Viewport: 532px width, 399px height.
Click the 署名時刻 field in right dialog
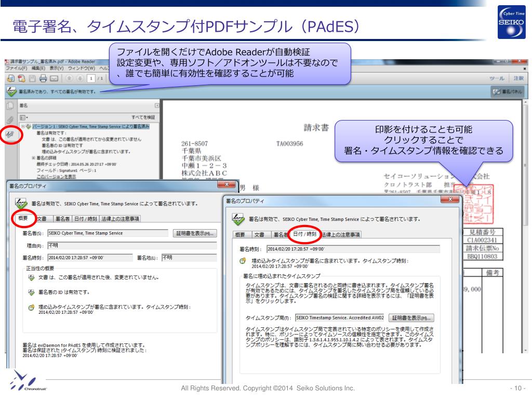pyautogui.click(x=353, y=249)
